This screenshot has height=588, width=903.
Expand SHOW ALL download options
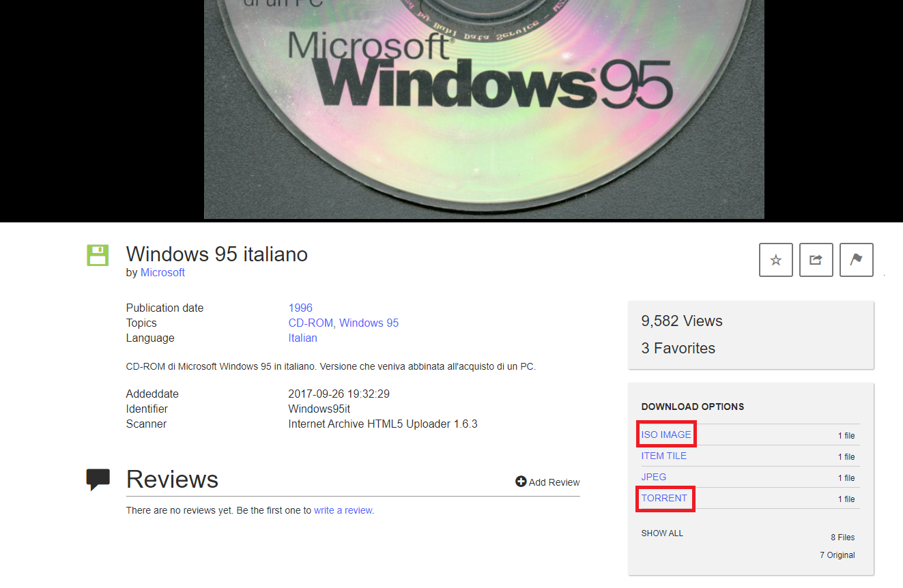(x=662, y=533)
